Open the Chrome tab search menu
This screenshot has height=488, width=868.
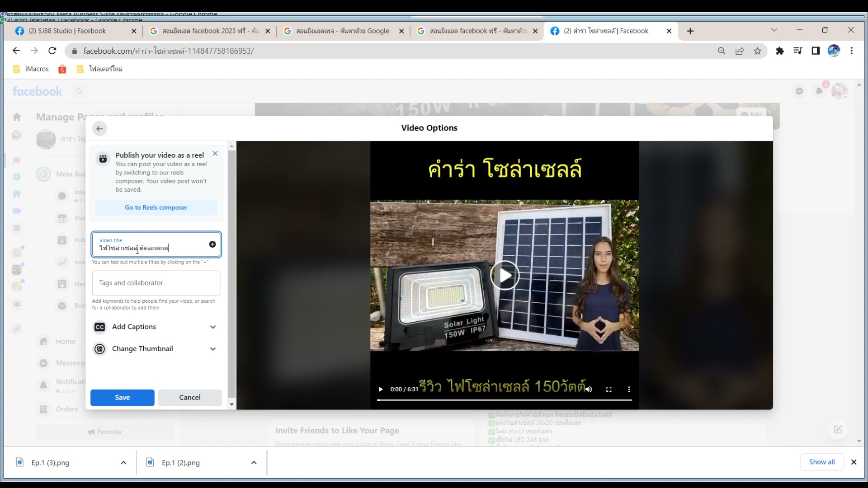(x=774, y=30)
